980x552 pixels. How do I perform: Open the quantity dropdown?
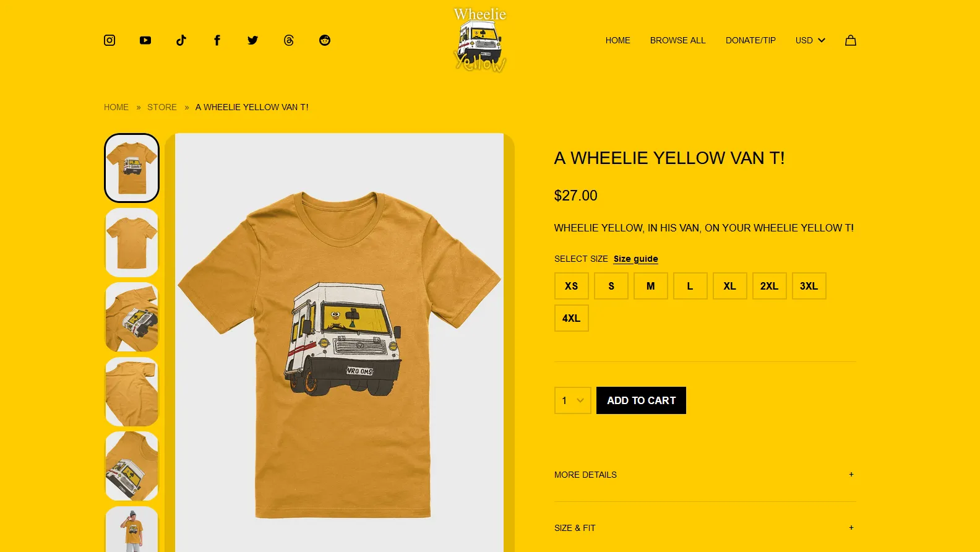point(573,400)
